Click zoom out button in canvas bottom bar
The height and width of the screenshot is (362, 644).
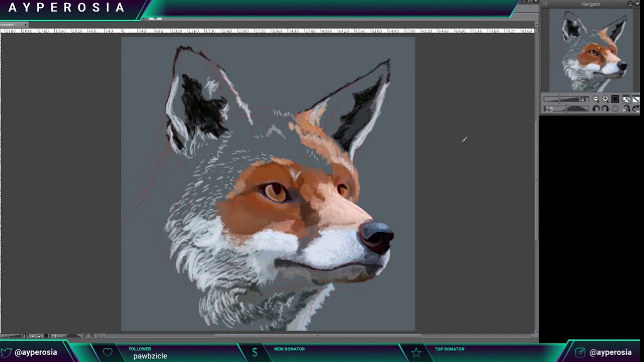[x=33, y=336]
